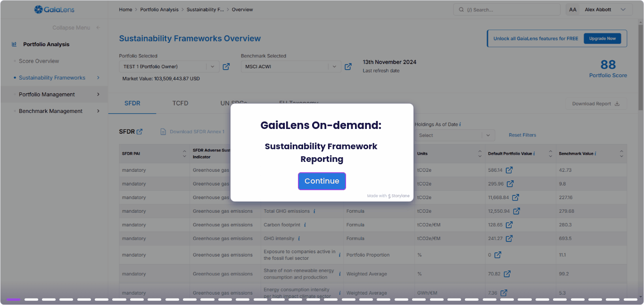This screenshot has height=305, width=644.
Task: Click the Continue button in the dialog
Action: click(322, 181)
